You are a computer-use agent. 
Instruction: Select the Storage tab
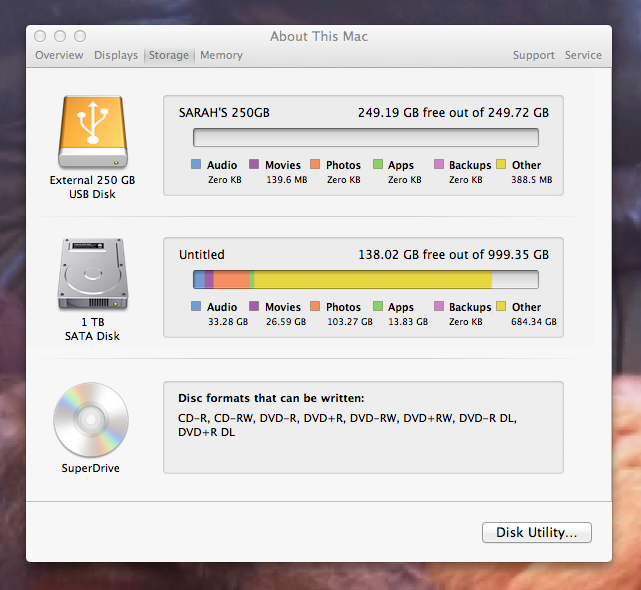pos(168,55)
